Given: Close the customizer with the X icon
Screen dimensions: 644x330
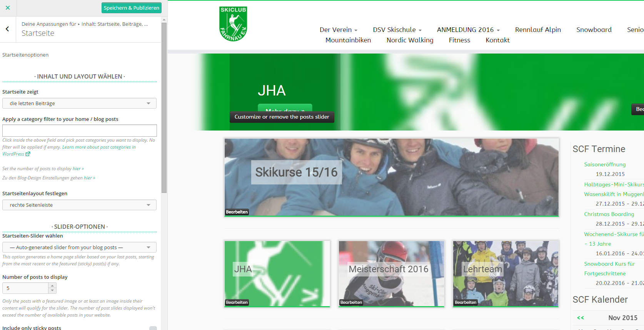Looking at the screenshot, I should pyautogui.click(x=8, y=8).
